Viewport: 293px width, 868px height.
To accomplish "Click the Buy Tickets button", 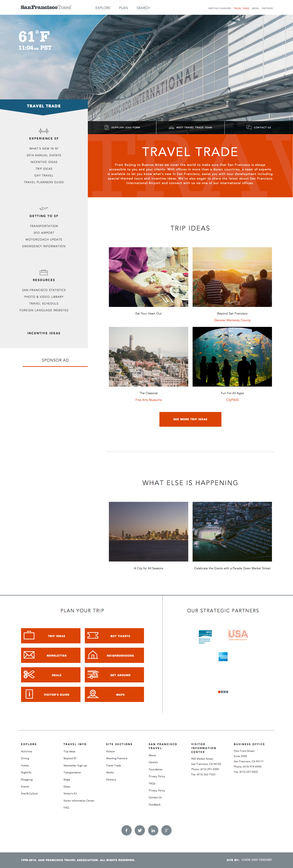I will tap(114, 636).
